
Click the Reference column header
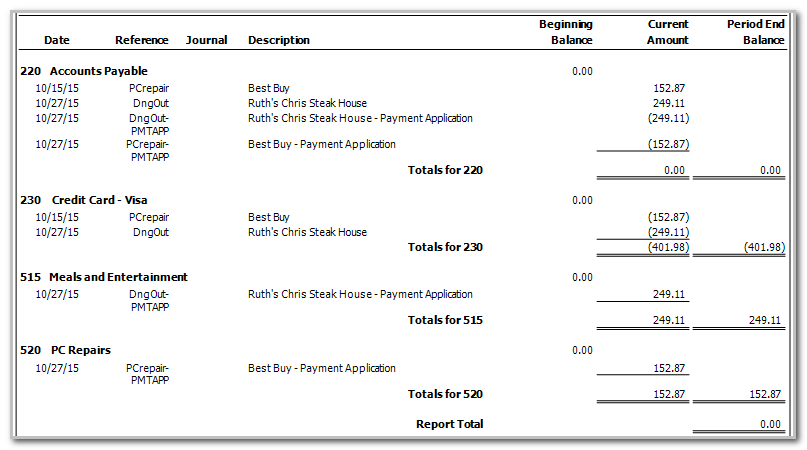point(142,40)
